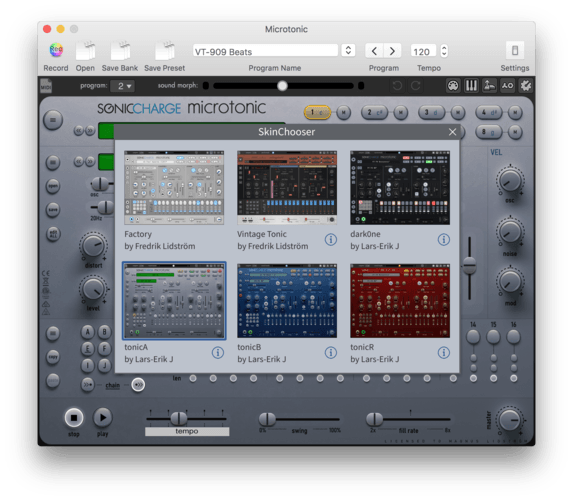The width and height of the screenshot is (573, 500).
Task: Click the tempo slider handle
Action: tap(179, 418)
